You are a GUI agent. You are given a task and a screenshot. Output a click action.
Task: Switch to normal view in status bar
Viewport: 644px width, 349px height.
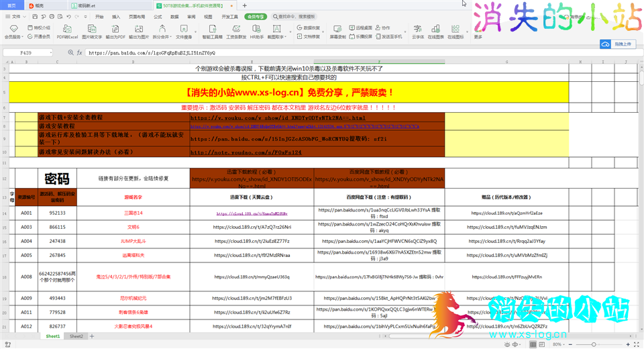click(533, 344)
